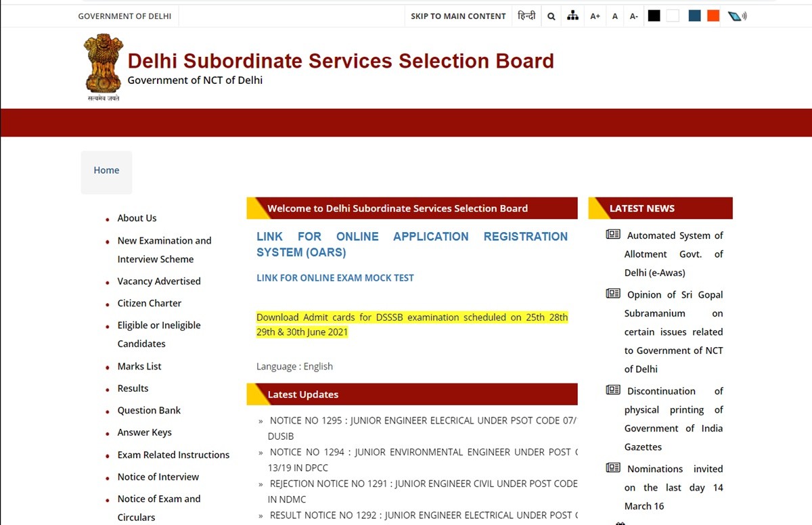Viewport: 812px width, 525px height.
Task: Click highlighted Download Admit cards link
Action: pos(411,325)
